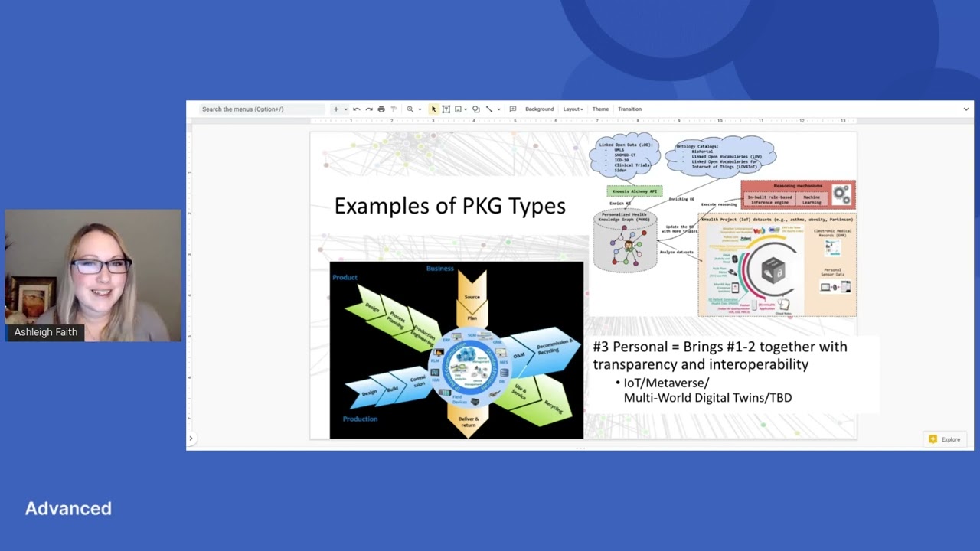Add a new slide with plus icon
The image size is (980, 551).
click(x=335, y=109)
